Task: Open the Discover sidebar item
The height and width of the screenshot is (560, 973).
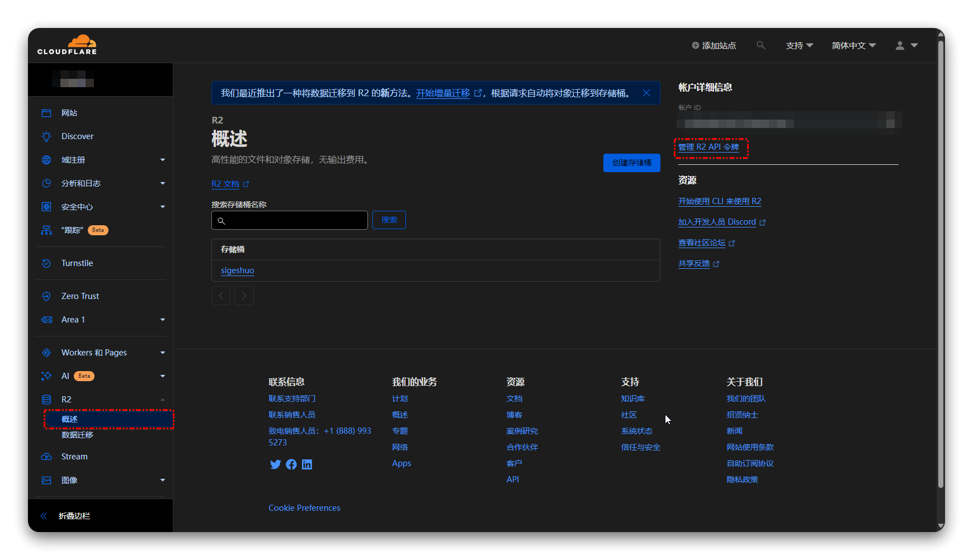Action: 77,136
